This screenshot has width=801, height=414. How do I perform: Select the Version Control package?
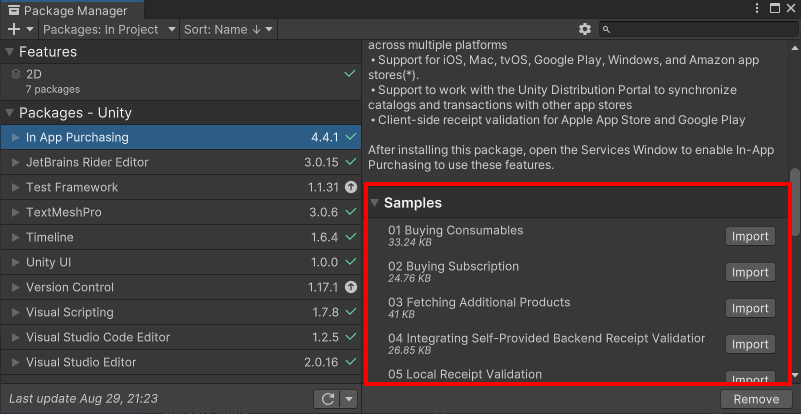pos(181,287)
